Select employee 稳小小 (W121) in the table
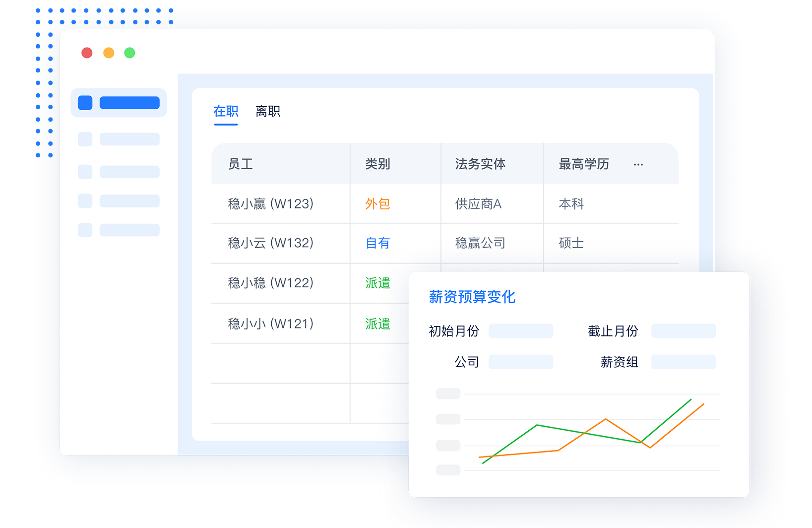This screenshot has width=812, height=528. pyautogui.click(x=269, y=323)
